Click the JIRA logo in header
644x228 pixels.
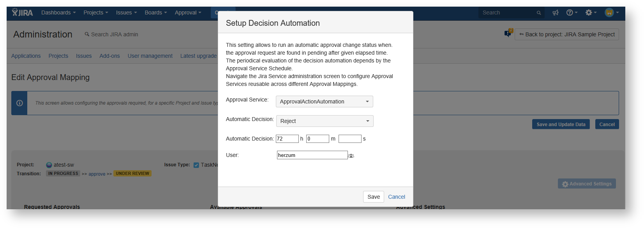pos(22,12)
